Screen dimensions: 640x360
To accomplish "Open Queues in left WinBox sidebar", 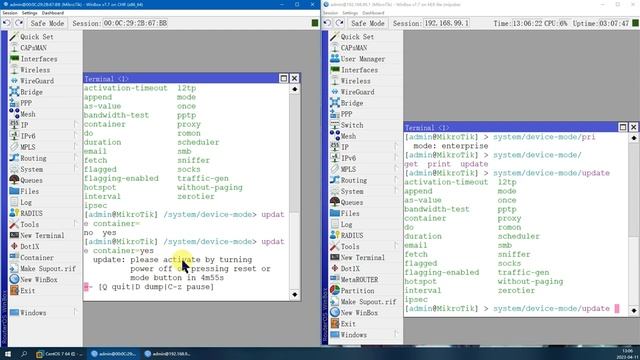I will 31,180.
